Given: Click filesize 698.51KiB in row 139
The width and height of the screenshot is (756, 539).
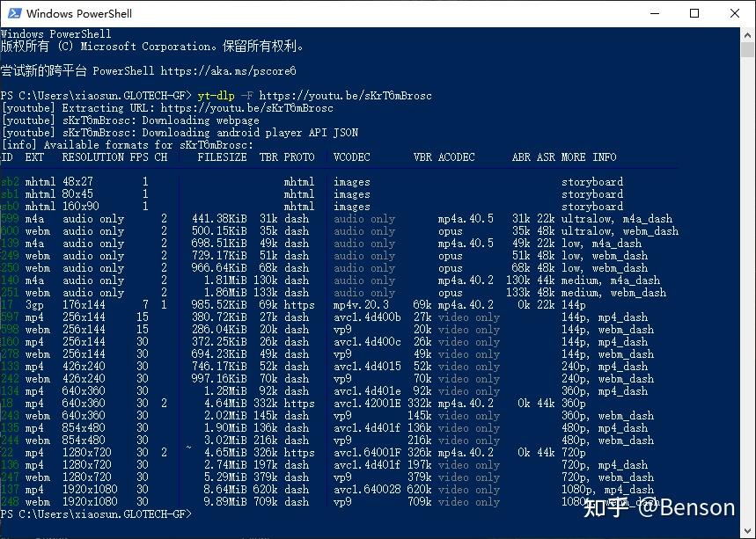Looking at the screenshot, I should click(219, 244).
